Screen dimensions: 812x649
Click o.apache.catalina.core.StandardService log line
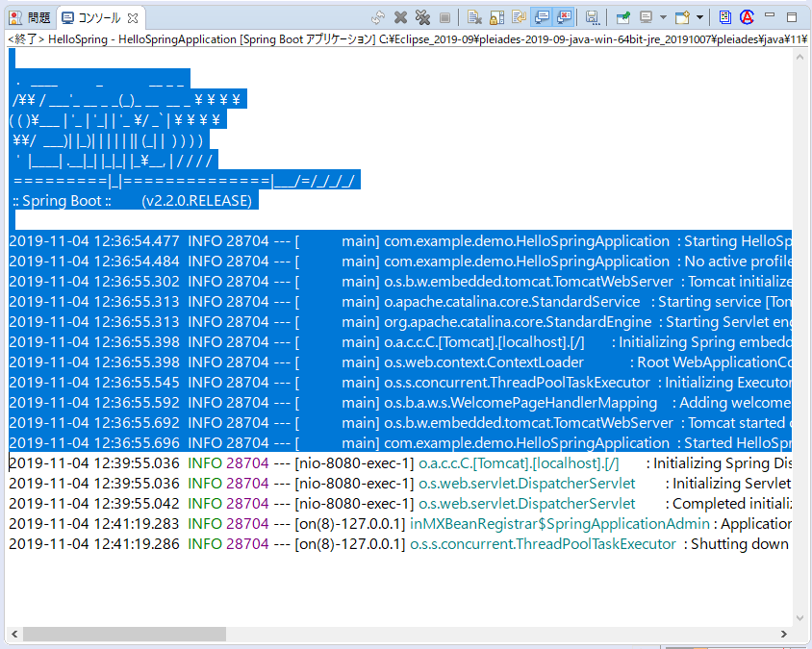point(400,302)
